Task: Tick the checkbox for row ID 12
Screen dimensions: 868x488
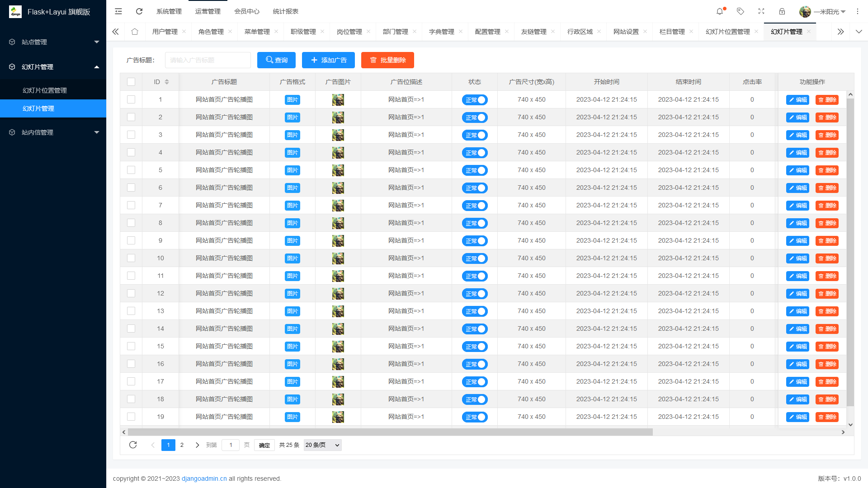Action: click(x=131, y=293)
